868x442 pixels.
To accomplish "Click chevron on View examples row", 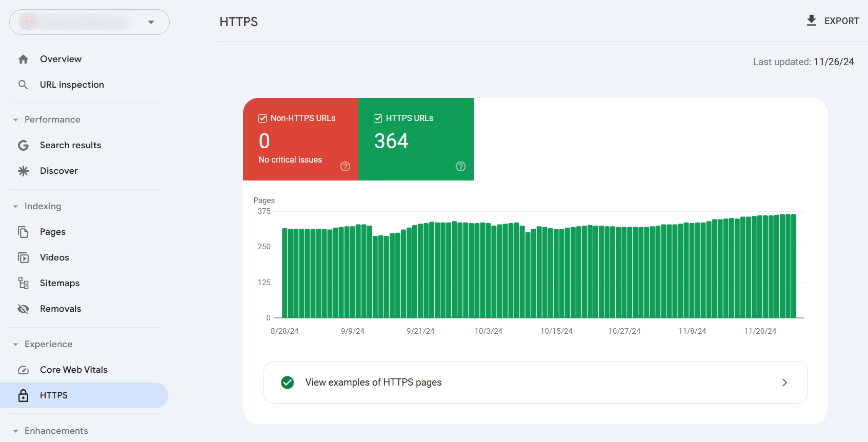I will coord(784,383).
